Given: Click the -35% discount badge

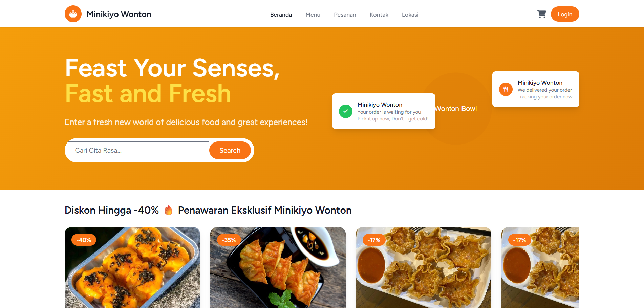Looking at the screenshot, I should point(229,240).
